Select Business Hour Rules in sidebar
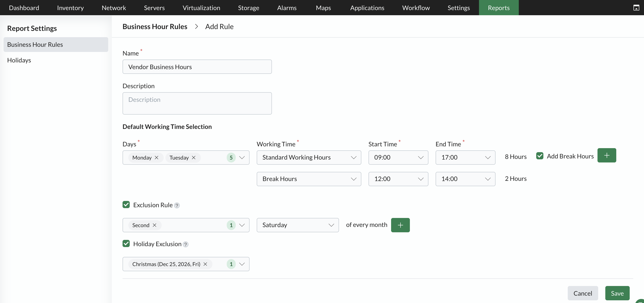Image resolution: width=644 pixels, height=303 pixels. 56,45
